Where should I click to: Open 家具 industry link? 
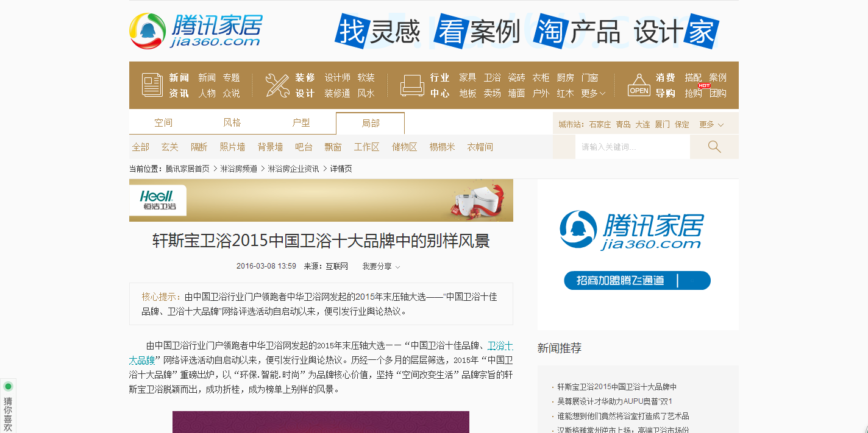pos(468,77)
